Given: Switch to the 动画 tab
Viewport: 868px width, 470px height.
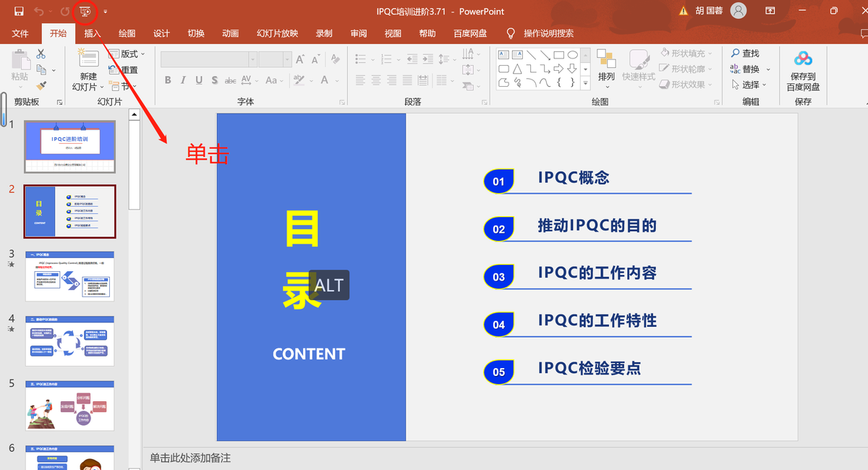Looking at the screenshot, I should 231,33.
